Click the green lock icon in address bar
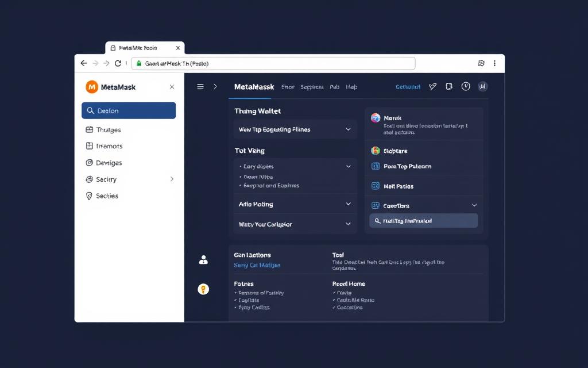The image size is (588, 368). click(x=139, y=63)
